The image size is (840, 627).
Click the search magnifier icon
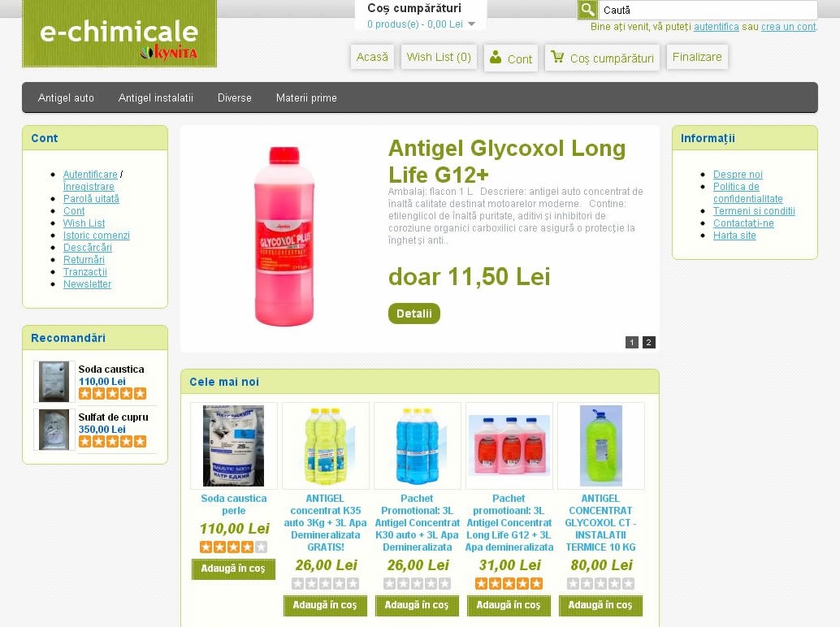pos(587,10)
